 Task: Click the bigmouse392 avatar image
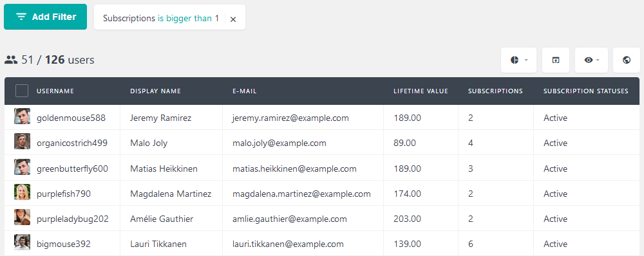(22, 242)
